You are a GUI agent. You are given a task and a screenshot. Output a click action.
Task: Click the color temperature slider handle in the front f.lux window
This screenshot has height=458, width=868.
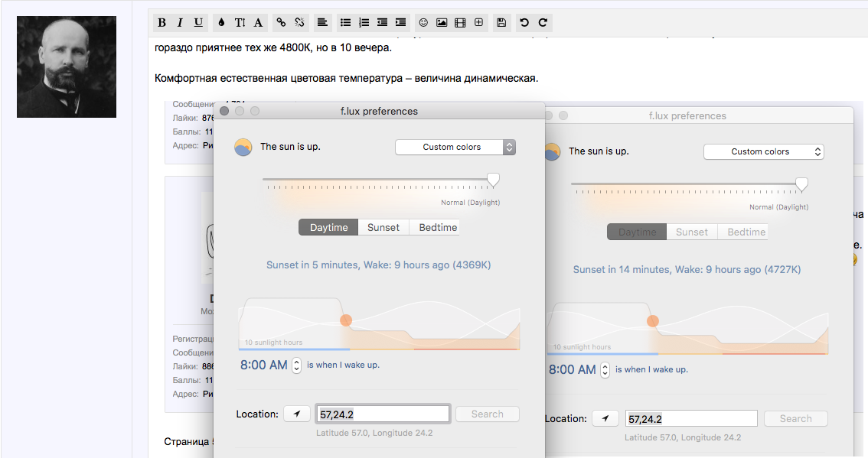pyautogui.click(x=493, y=180)
